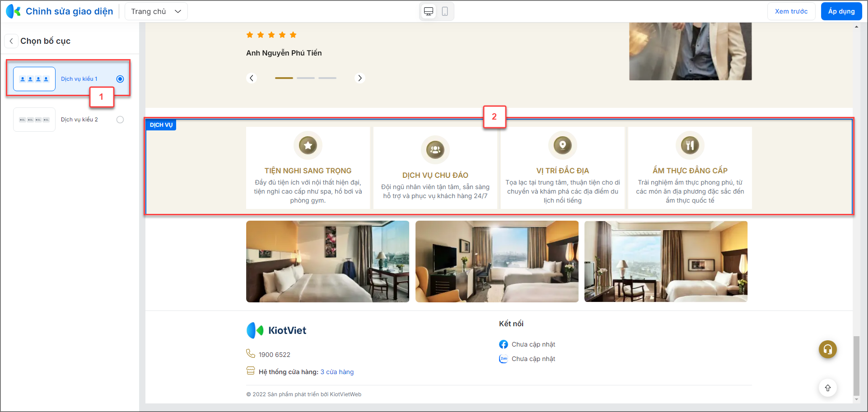Screen dimensions: 868x412
Task: Click the DỊCH VỤ section label tag
Action: [x=161, y=125]
